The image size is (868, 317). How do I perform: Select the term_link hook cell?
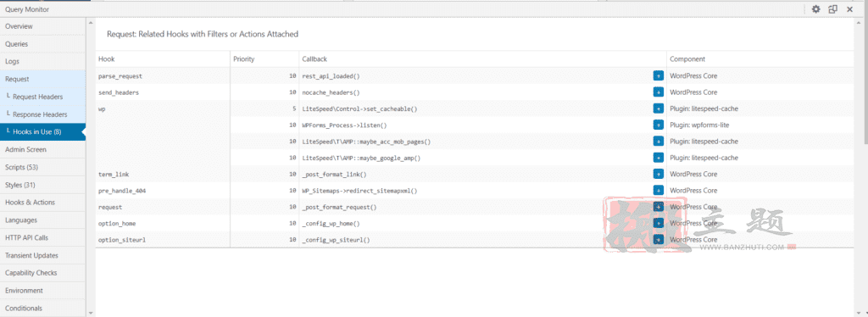[163, 175]
